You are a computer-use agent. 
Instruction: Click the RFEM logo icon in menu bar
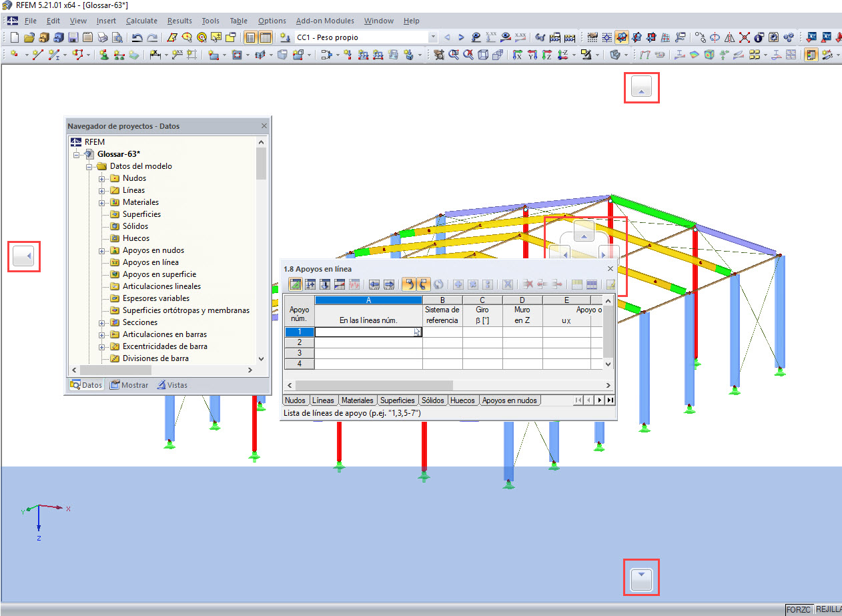(13, 21)
